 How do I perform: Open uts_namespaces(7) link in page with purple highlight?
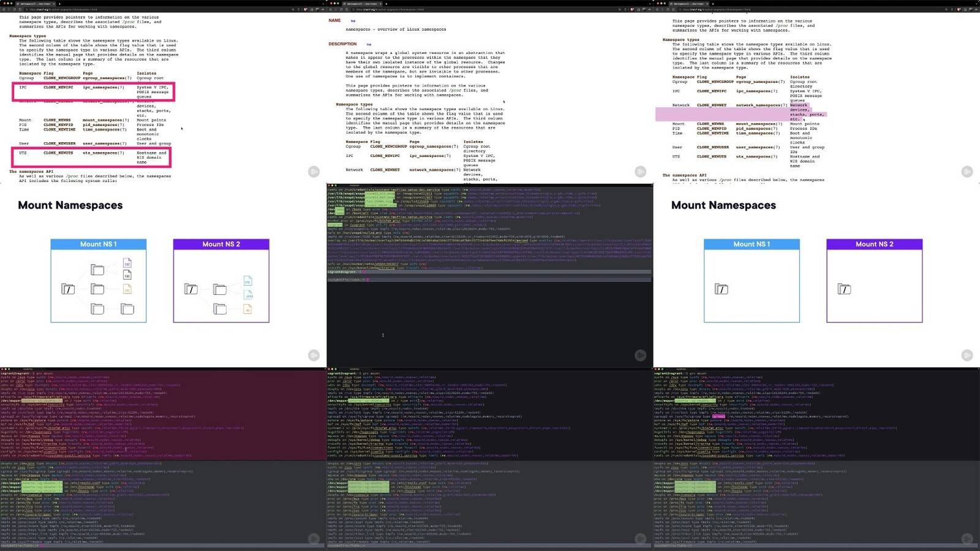(x=757, y=156)
